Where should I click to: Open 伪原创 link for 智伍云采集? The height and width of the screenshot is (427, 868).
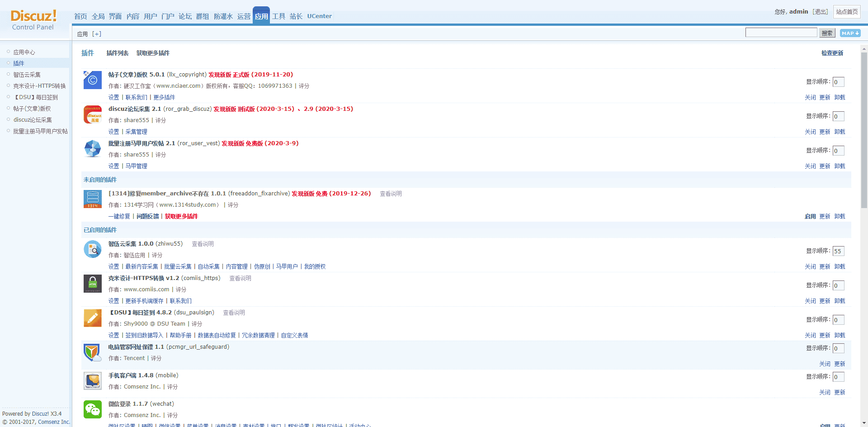pos(262,267)
